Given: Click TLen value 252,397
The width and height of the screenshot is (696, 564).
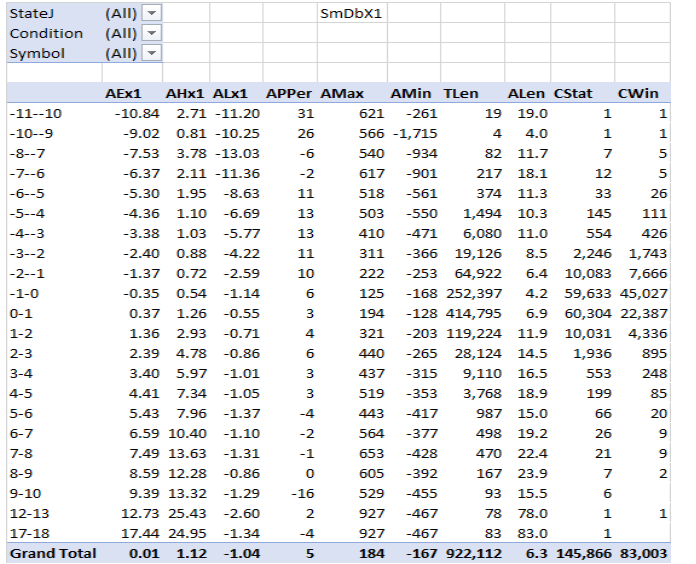Looking at the screenshot, I should [x=474, y=294].
